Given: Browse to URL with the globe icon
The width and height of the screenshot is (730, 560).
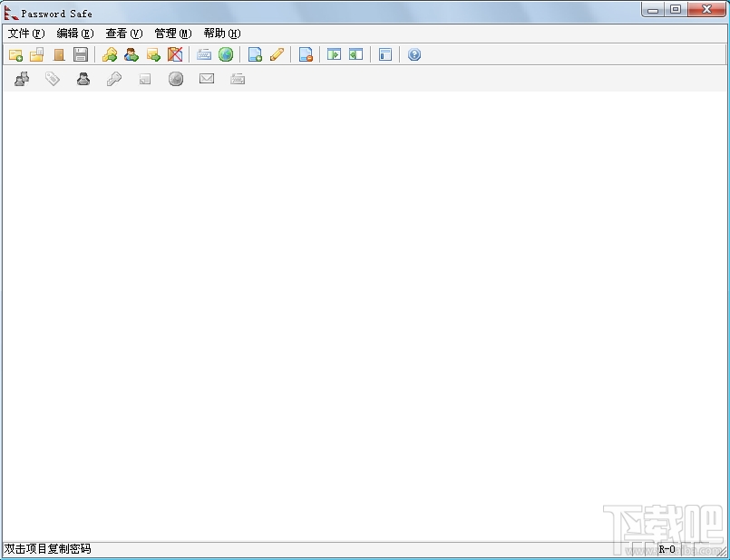Looking at the screenshot, I should 226,55.
